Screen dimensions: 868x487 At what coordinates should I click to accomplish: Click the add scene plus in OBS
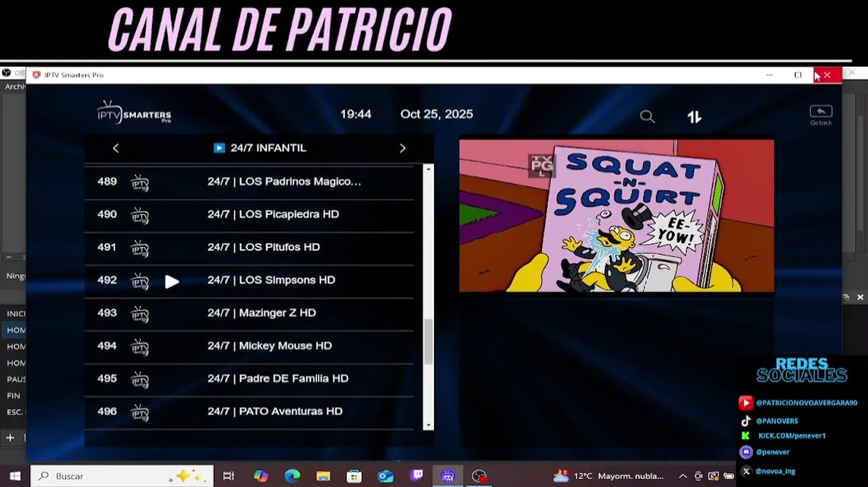pyautogui.click(x=10, y=438)
